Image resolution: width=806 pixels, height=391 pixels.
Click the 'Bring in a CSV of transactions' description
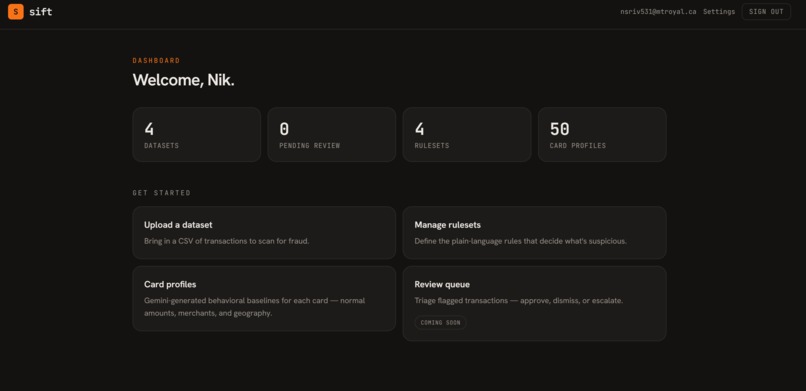coord(227,241)
